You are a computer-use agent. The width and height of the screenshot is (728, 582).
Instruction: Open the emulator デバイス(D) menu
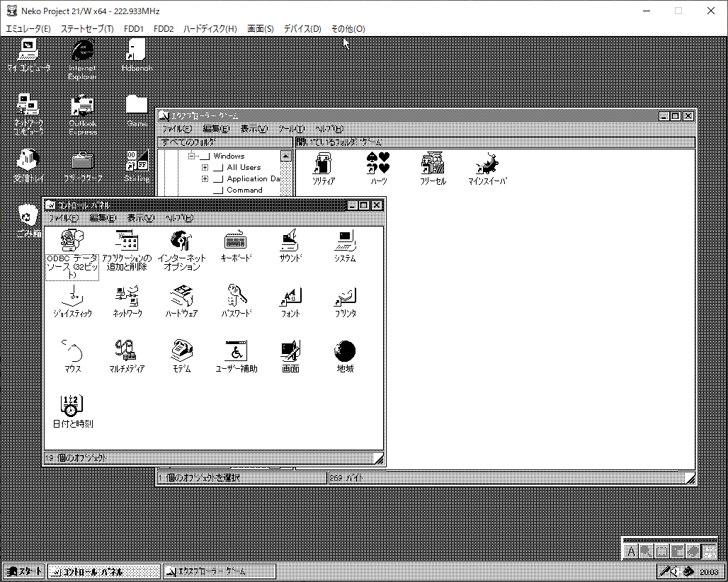(x=302, y=29)
